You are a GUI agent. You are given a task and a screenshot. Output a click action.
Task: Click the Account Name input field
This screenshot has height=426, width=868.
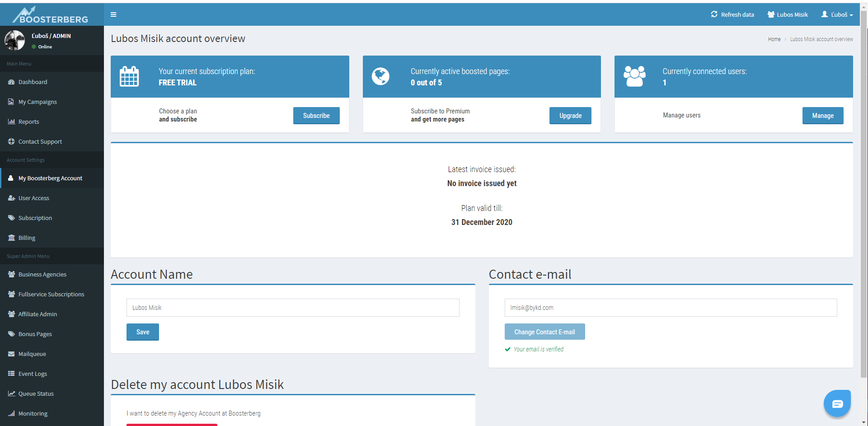coord(293,308)
